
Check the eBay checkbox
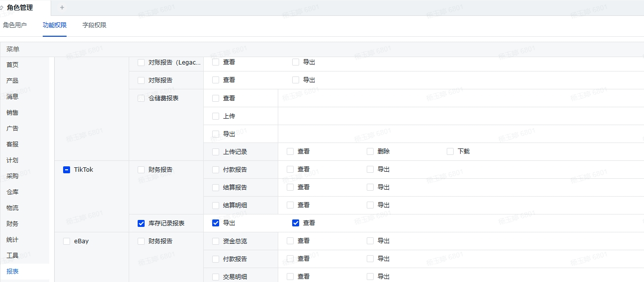click(67, 241)
